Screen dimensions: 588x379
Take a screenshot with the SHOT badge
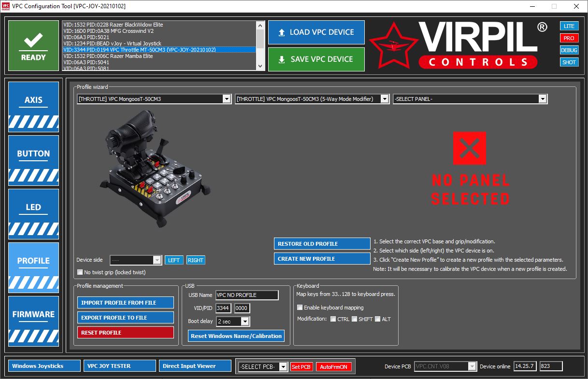point(569,62)
